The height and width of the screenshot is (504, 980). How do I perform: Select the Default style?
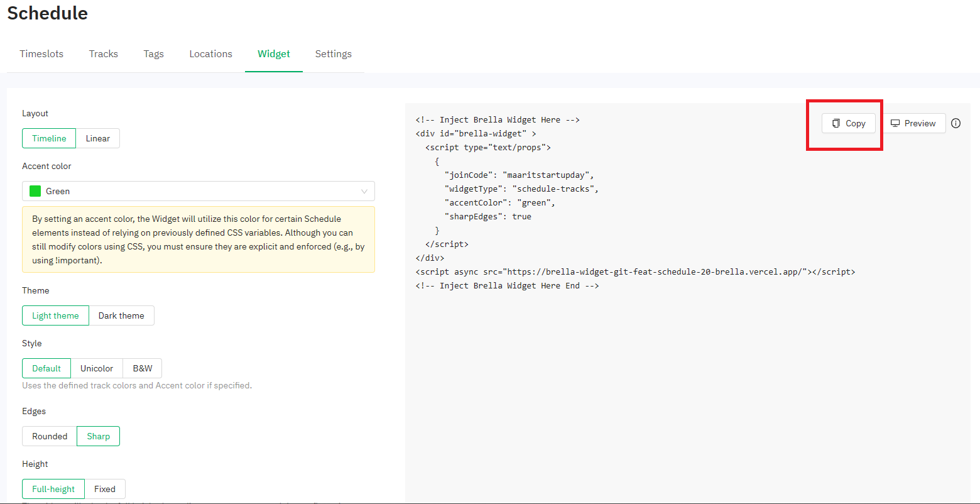coord(46,368)
